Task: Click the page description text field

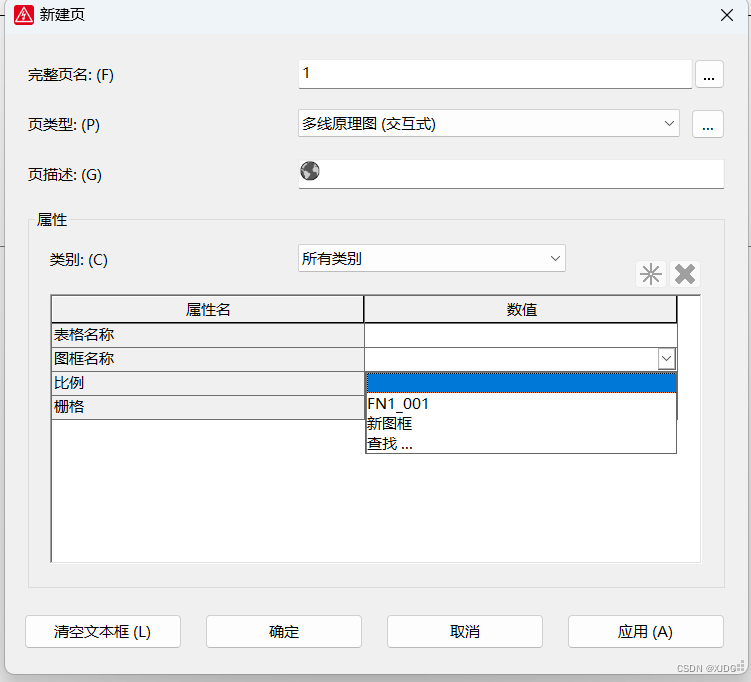Action: [522, 174]
